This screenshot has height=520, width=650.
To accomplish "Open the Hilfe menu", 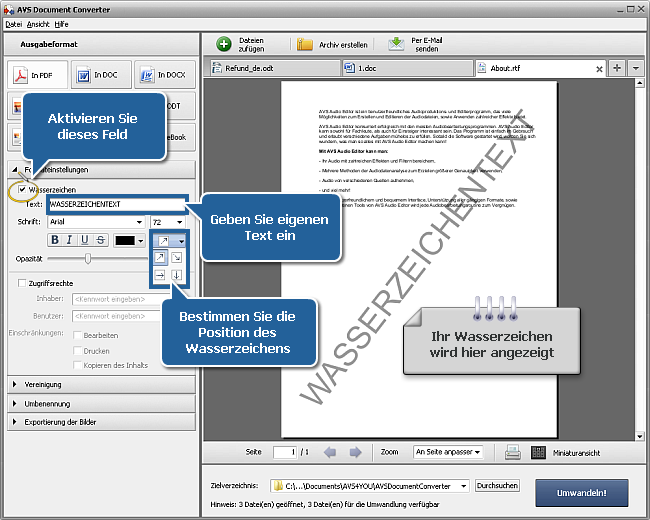I will pyautogui.click(x=61, y=24).
